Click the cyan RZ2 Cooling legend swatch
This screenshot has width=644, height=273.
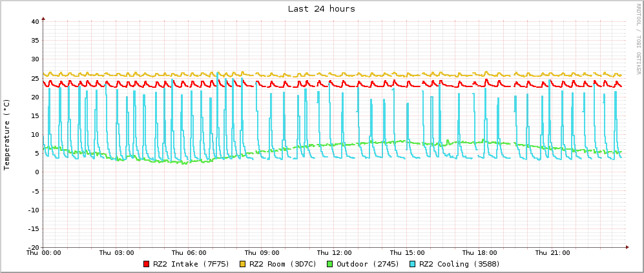click(412, 264)
